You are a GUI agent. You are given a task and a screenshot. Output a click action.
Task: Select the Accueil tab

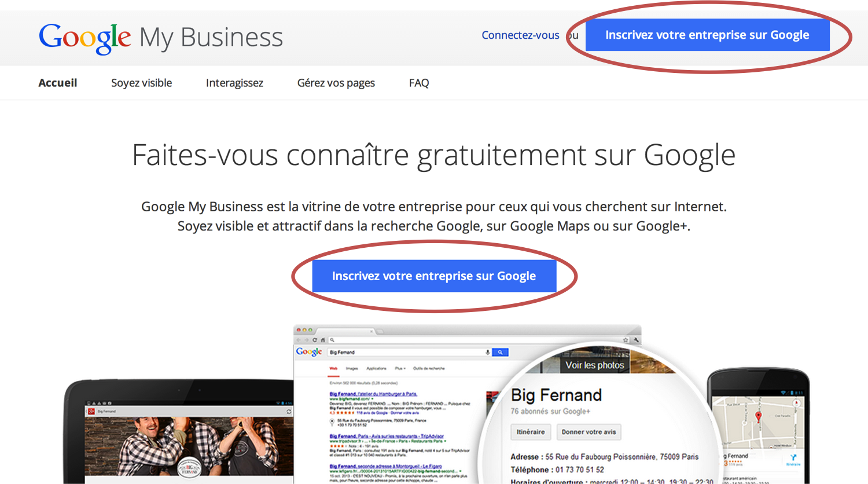(x=58, y=83)
